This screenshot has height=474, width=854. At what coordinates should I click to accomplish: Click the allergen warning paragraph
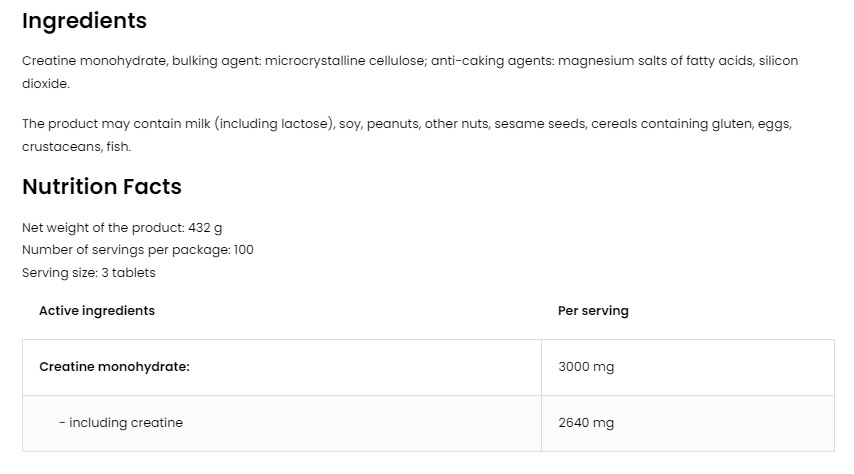coord(407,135)
